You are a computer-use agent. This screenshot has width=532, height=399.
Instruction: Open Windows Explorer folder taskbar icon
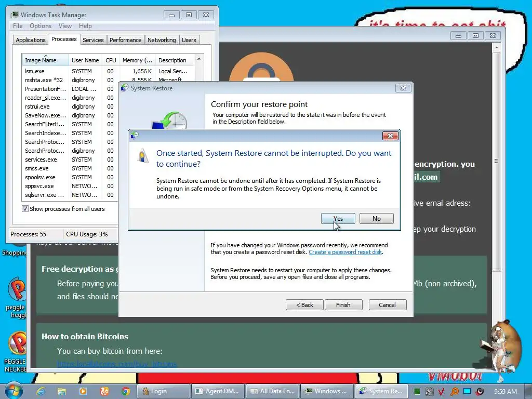61,391
